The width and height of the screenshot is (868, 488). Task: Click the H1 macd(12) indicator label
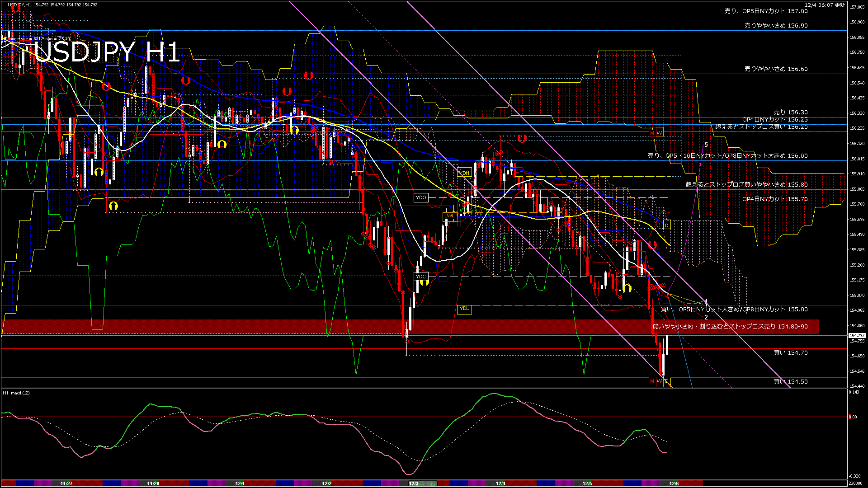16,393
